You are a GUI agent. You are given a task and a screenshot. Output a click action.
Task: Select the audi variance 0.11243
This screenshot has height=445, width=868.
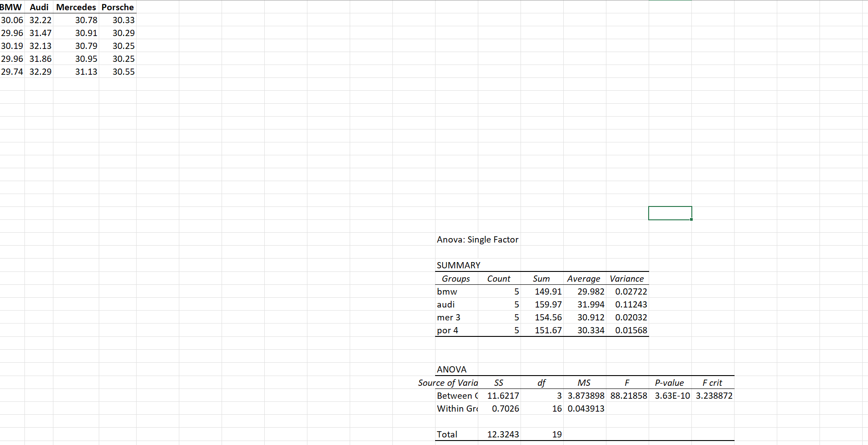627,304
